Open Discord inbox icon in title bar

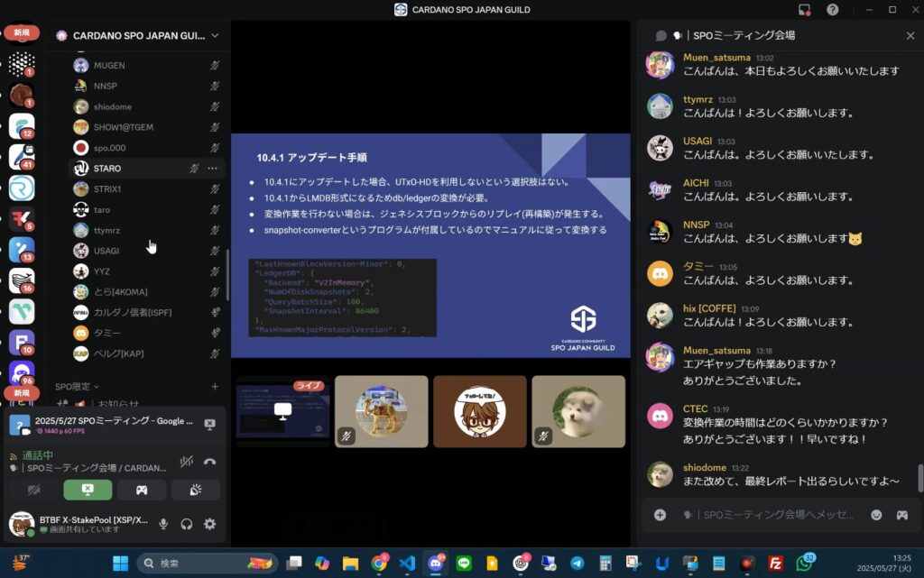[x=804, y=10]
